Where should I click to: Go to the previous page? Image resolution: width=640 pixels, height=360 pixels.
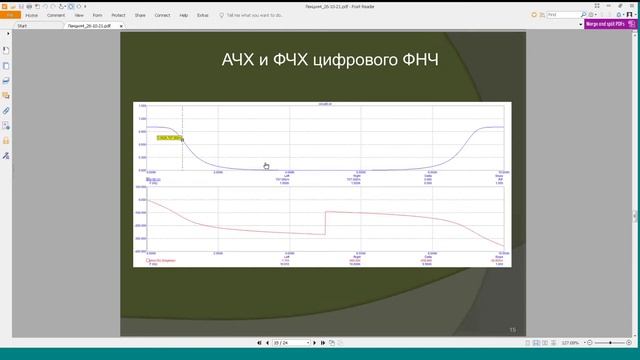click(267, 343)
